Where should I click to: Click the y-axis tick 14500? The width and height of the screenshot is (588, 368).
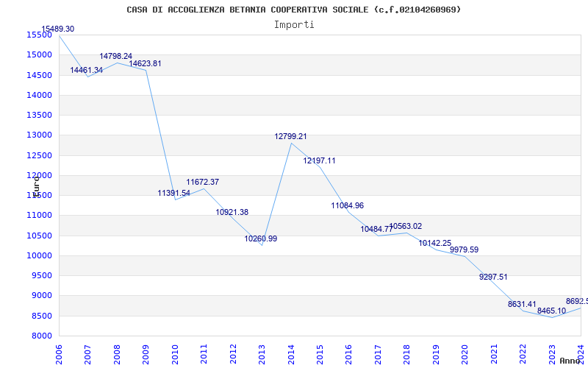pos(39,75)
